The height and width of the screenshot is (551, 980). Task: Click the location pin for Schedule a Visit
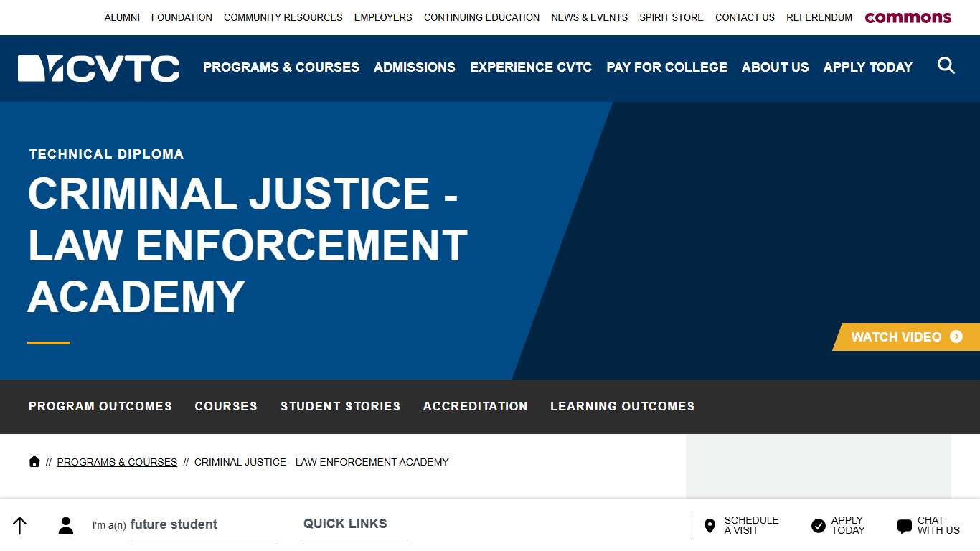tap(709, 525)
